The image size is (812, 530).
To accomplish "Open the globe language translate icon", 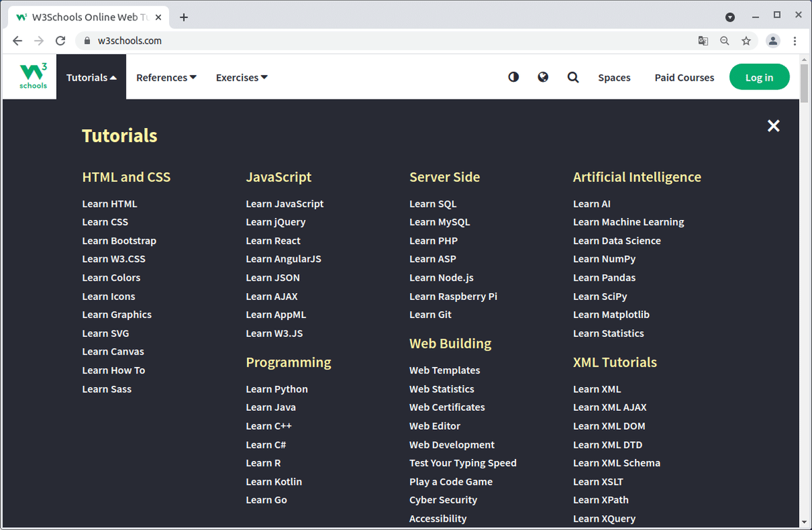I will pyautogui.click(x=543, y=77).
